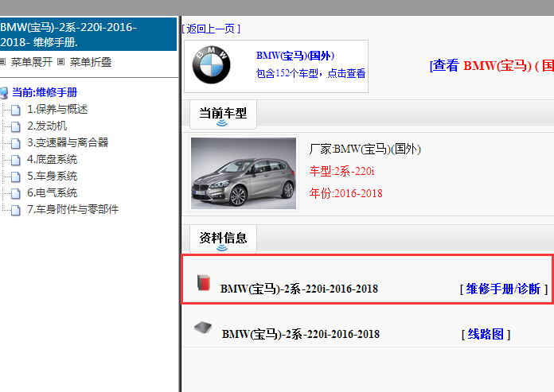
Task: Open the BMW(宝马)(国外) brand link
Action: (295, 56)
